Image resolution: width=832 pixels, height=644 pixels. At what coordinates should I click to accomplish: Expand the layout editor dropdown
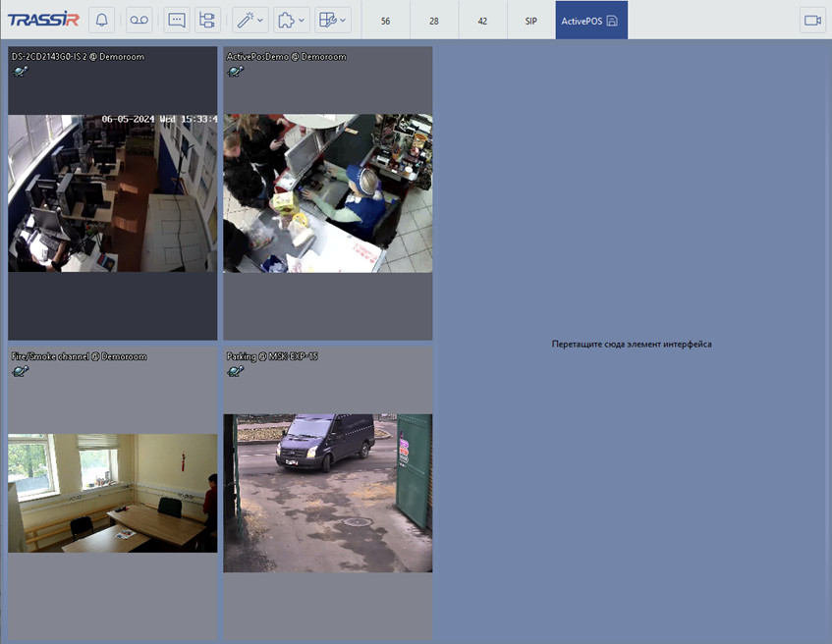coord(332,20)
